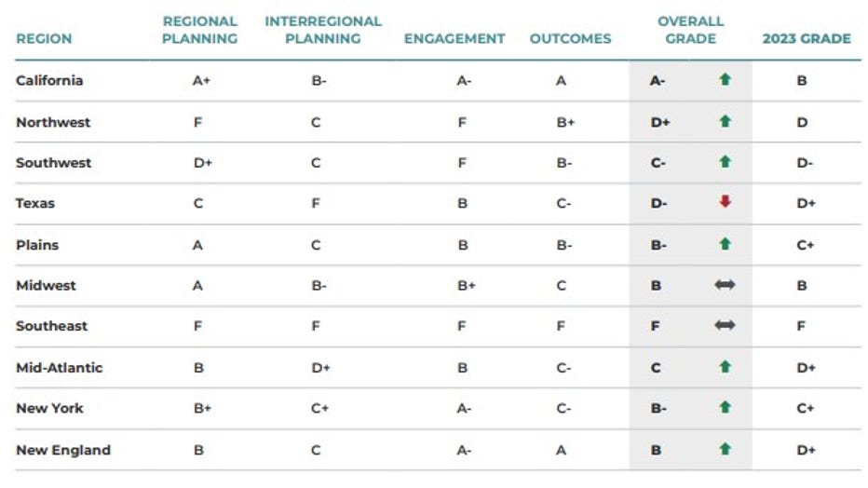Screen dimensions: 868x488
Task: Click the ENGAGEMENT column header
Action: (x=454, y=39)
